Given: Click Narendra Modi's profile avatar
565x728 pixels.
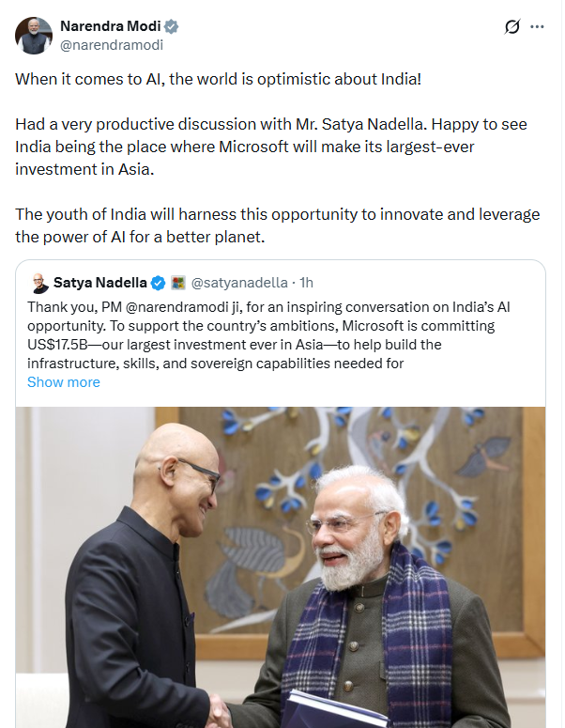Looking at the screenshot, I should click(34, 35).
